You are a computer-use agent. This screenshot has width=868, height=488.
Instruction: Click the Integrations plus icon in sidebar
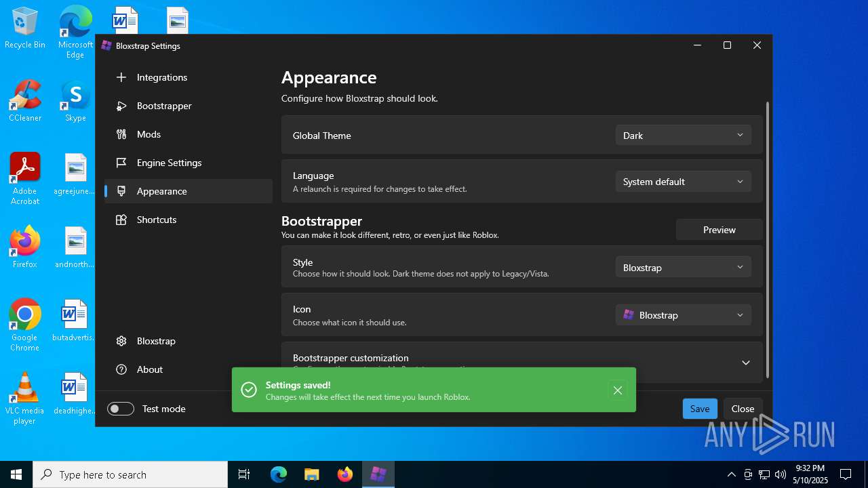click(121, 77)
